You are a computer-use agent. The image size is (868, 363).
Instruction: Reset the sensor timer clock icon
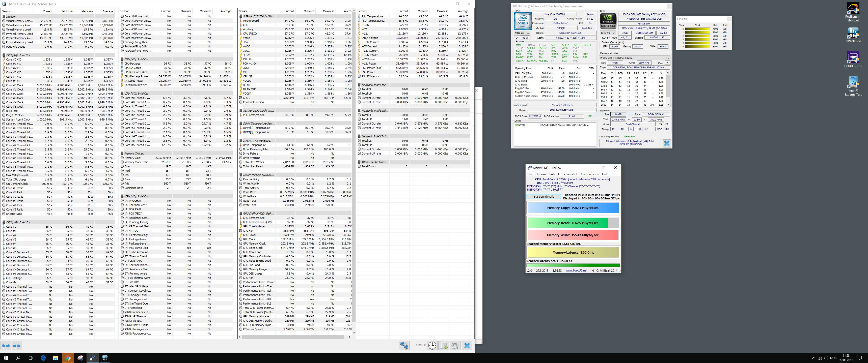click(432, 346)
